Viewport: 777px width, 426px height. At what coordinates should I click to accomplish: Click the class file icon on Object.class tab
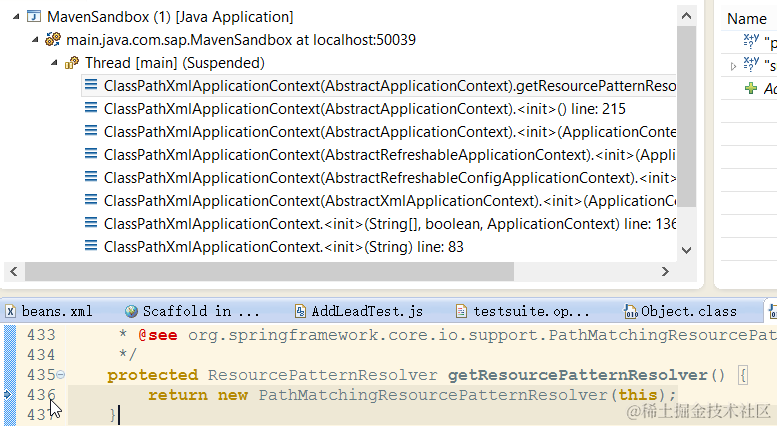(631, 311)
